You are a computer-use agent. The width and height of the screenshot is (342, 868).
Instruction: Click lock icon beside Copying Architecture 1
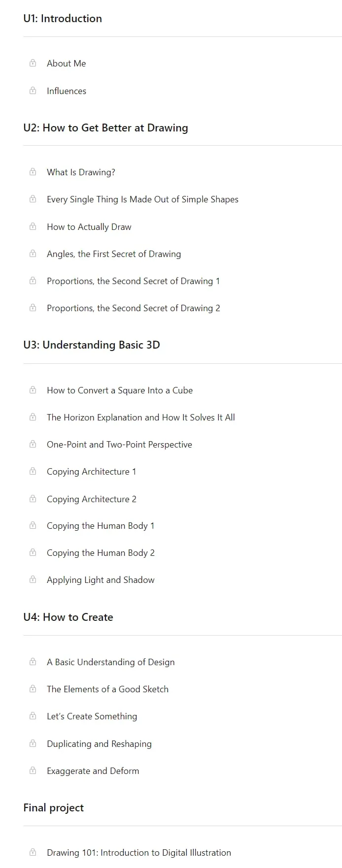(x=33, y=471)
